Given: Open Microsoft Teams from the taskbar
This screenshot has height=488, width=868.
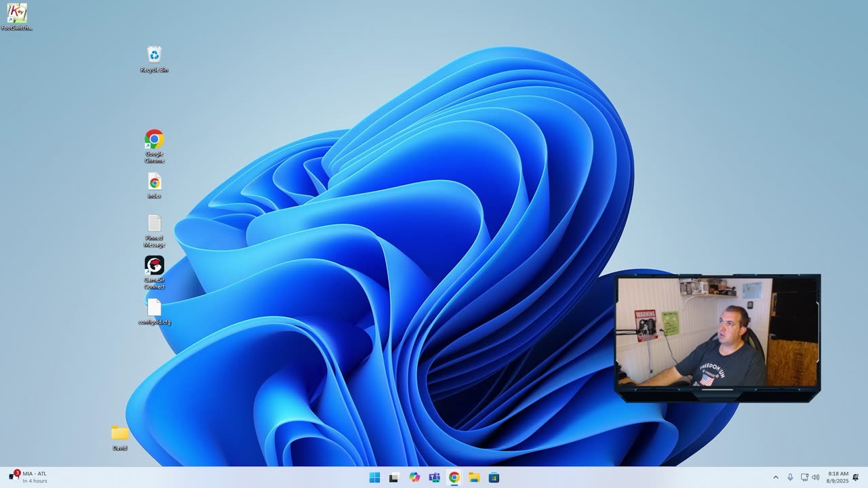Looking at the screenshot, I should [434, 478].
